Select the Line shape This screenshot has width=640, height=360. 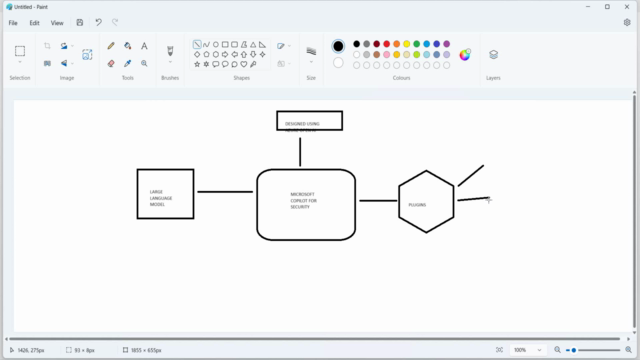pyautogui.click(x=197, y=44)
